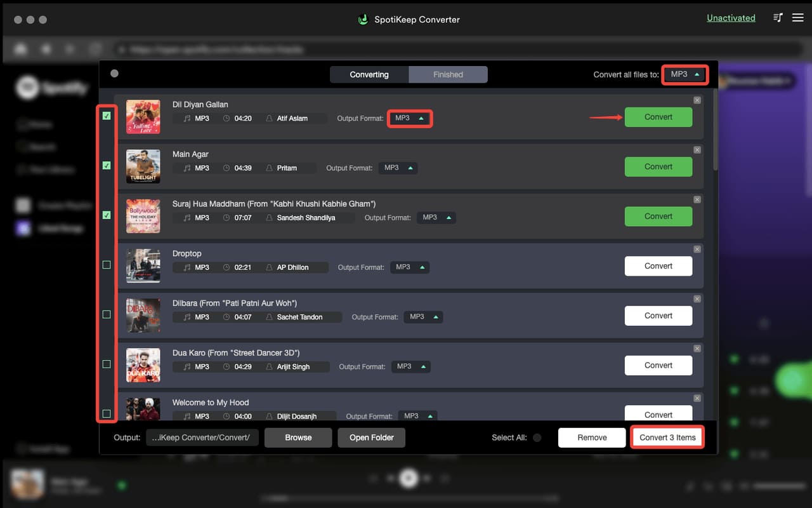Click the back arrow navigation icon

(46, 48)
